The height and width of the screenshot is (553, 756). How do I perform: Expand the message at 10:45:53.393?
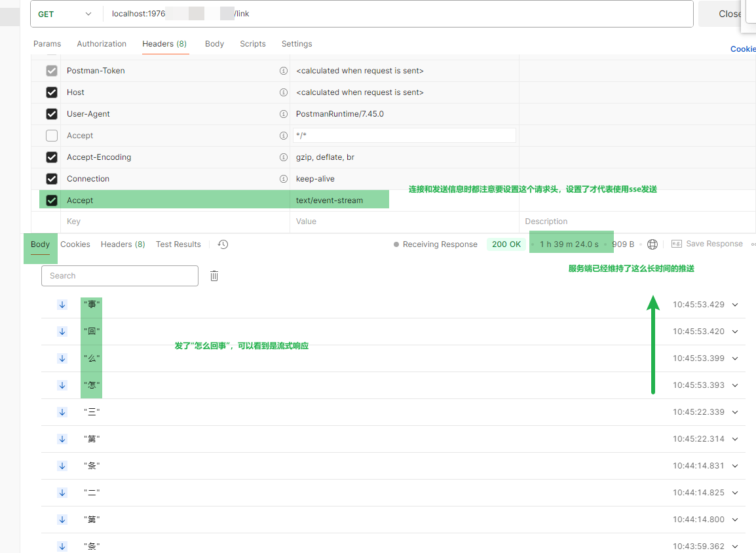pyautogui.click(x=735, y=385)
